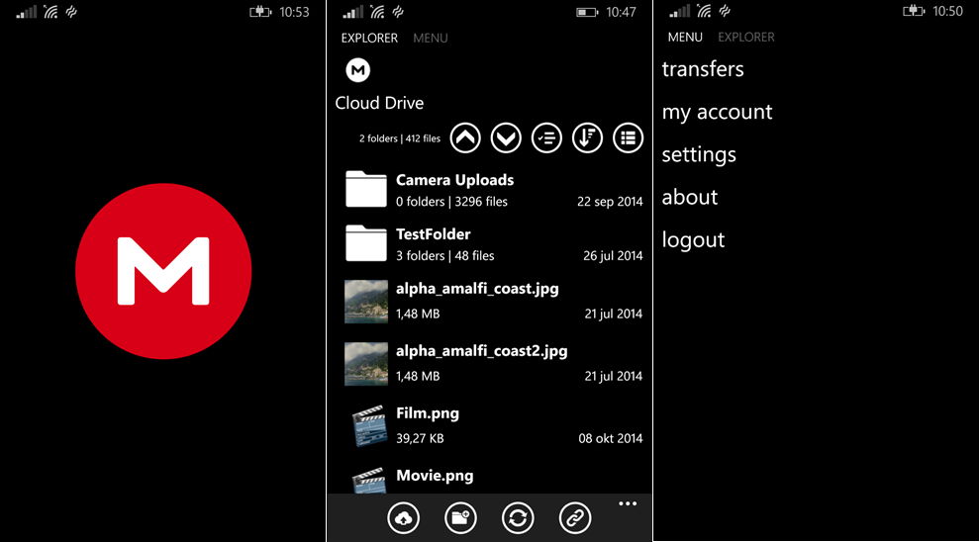Viewport: 980px width, 542px height.
Task: Select the Movie.png file name
Action: point(435,476)
